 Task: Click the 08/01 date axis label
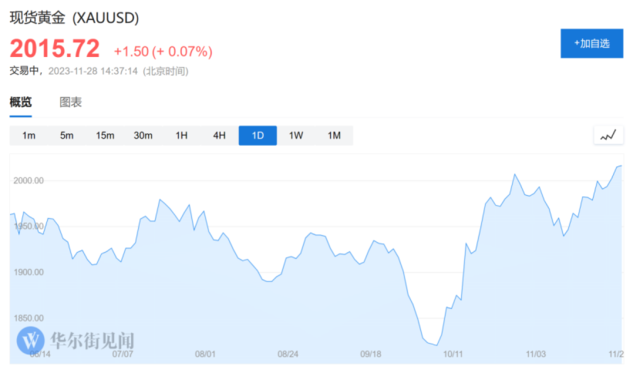point(205,354)
